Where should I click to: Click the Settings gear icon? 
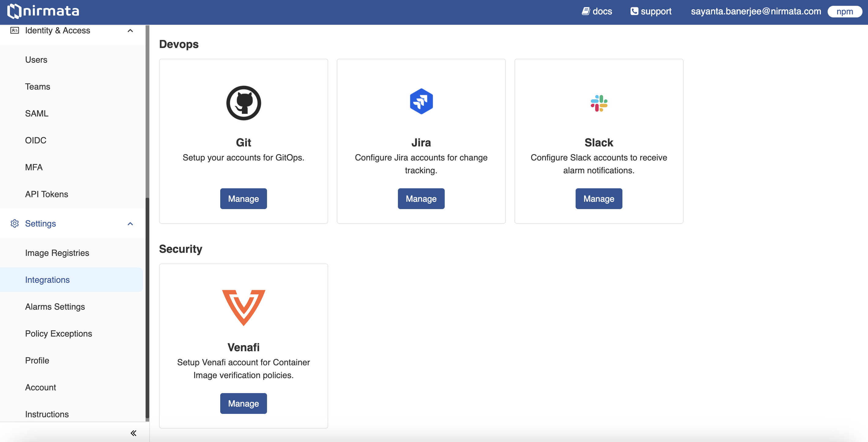(x=14, y=223)
